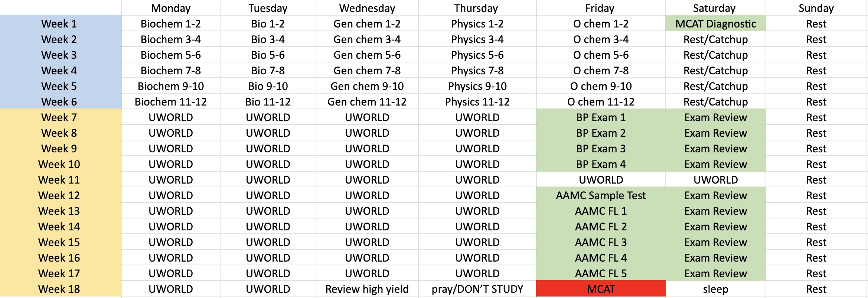
Task: Select the AAMC FL 5 cell
Action: coord(601,273)
